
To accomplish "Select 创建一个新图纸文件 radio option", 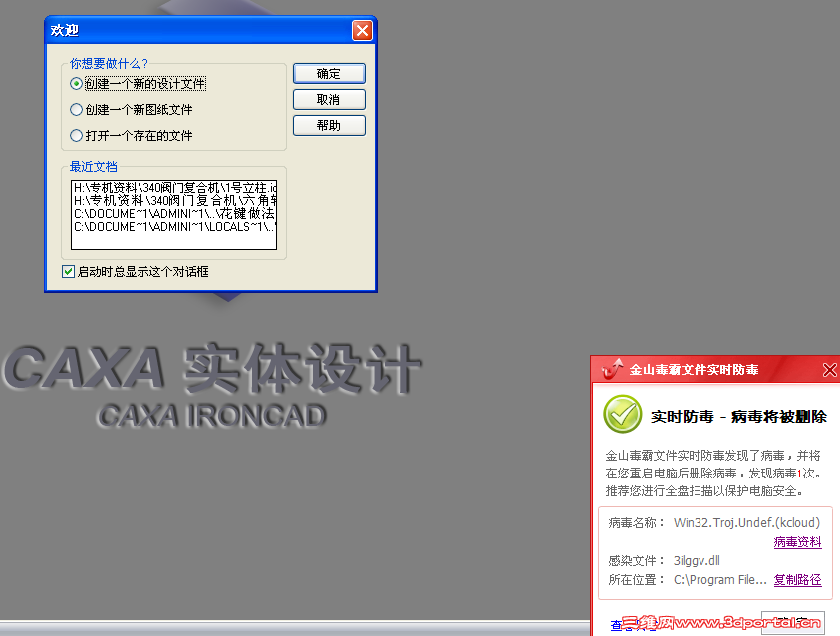I will click(76, 109).
